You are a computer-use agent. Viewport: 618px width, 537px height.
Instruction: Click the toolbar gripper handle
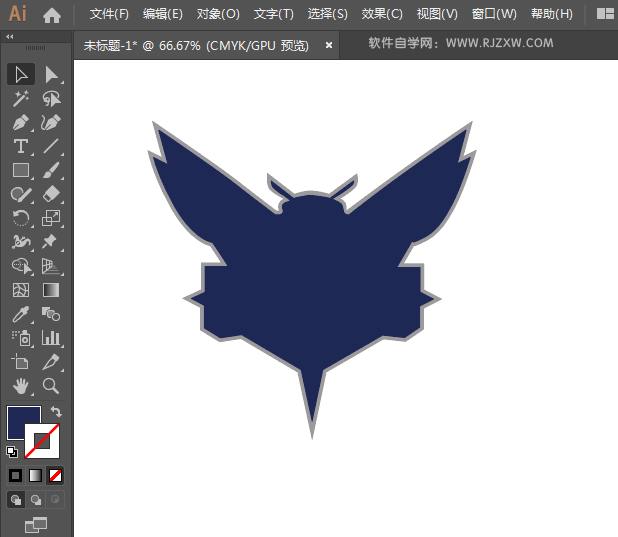coord(35,48)
